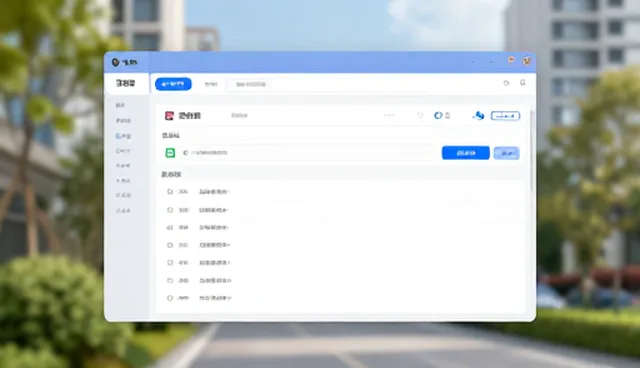Select the first item in the left sidebar
640x368 pixels.
(120, 105)
